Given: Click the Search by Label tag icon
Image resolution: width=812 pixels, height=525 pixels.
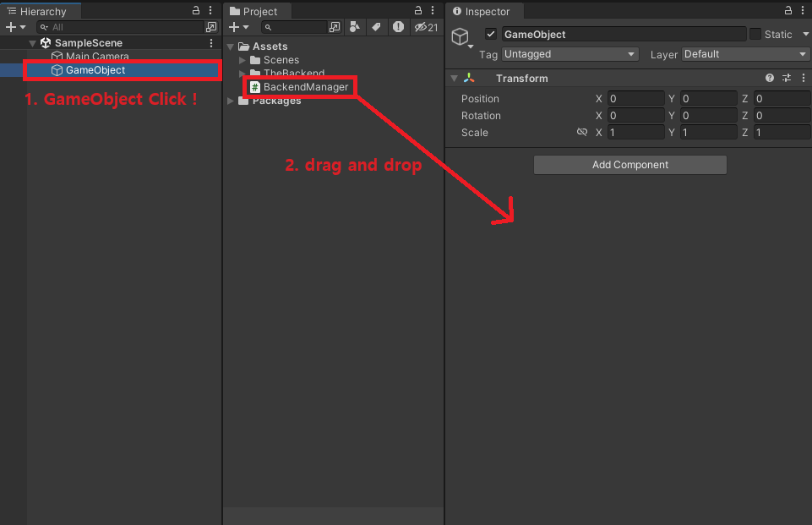Looking at the screenshot, I should [x=377, y=27].
